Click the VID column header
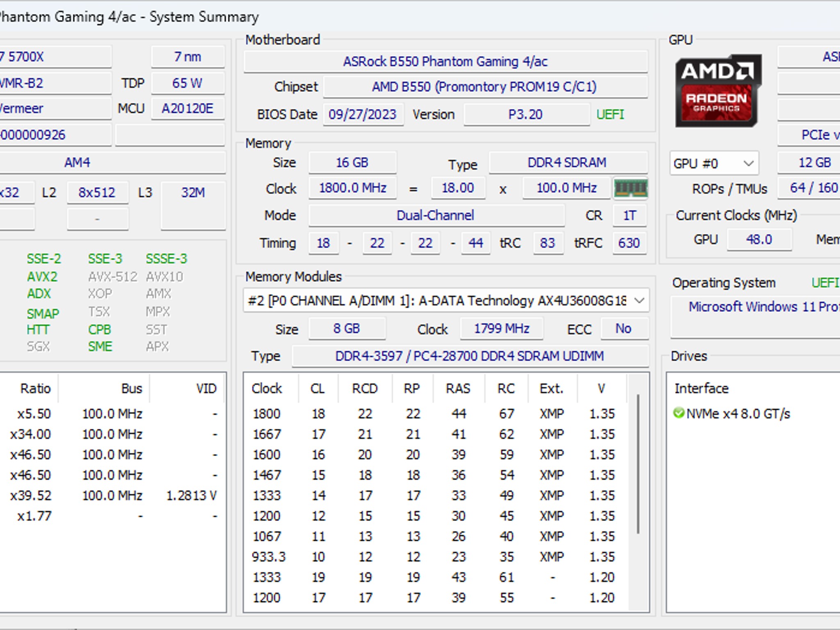Screen dimensions: 840x630 coord(188,388)
